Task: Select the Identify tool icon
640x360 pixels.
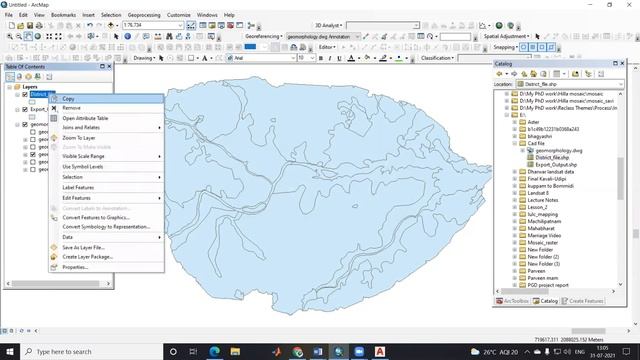Action: pos(127,36)
